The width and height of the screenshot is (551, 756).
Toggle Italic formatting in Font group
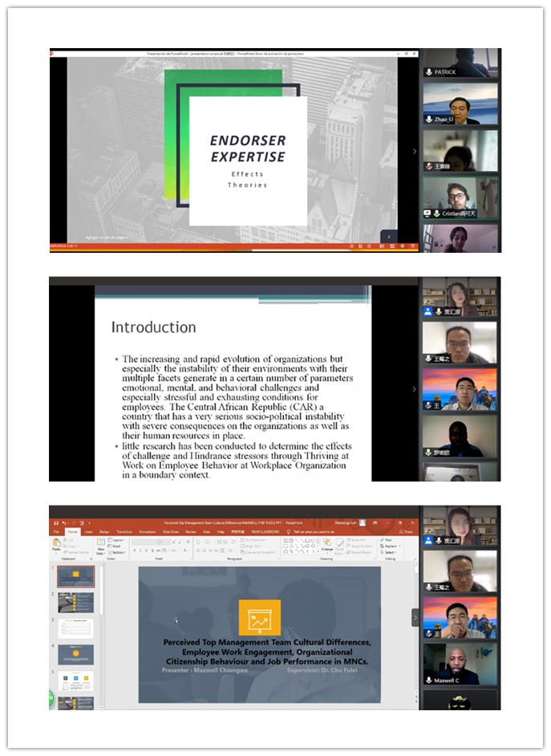tap(140, 551)
